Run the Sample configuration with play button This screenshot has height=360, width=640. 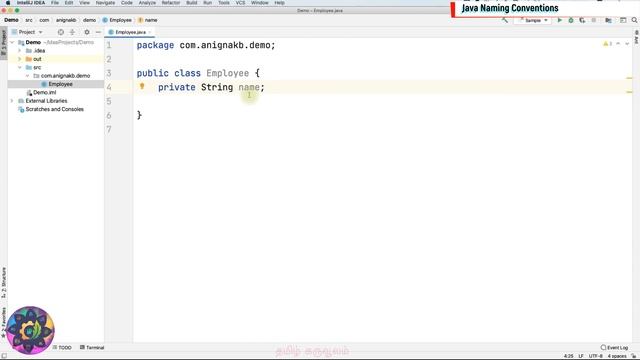pyautogui.click(x=560, y=20)
